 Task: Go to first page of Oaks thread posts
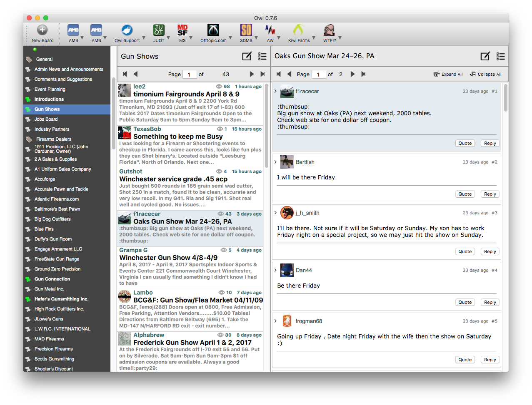pos(279,74)
